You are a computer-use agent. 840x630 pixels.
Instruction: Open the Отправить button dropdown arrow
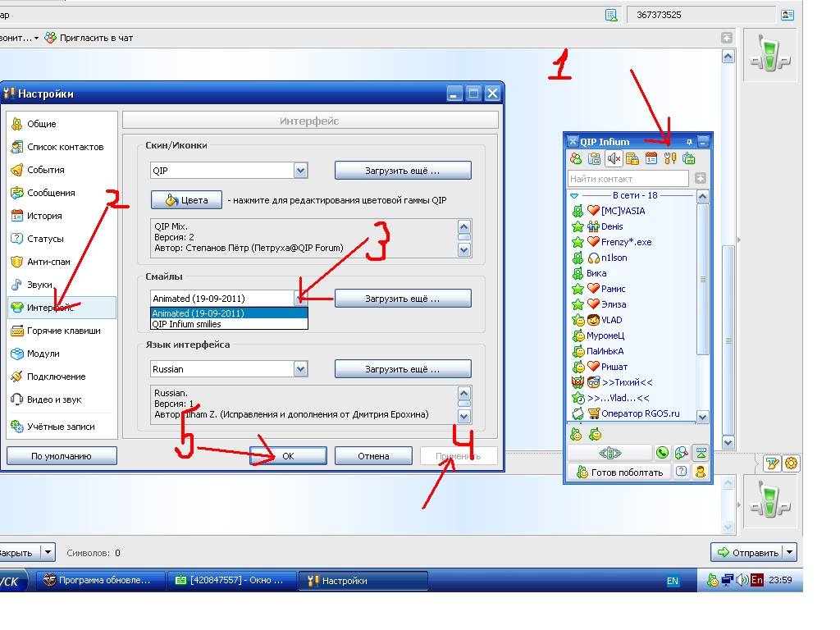pos(790,552)
